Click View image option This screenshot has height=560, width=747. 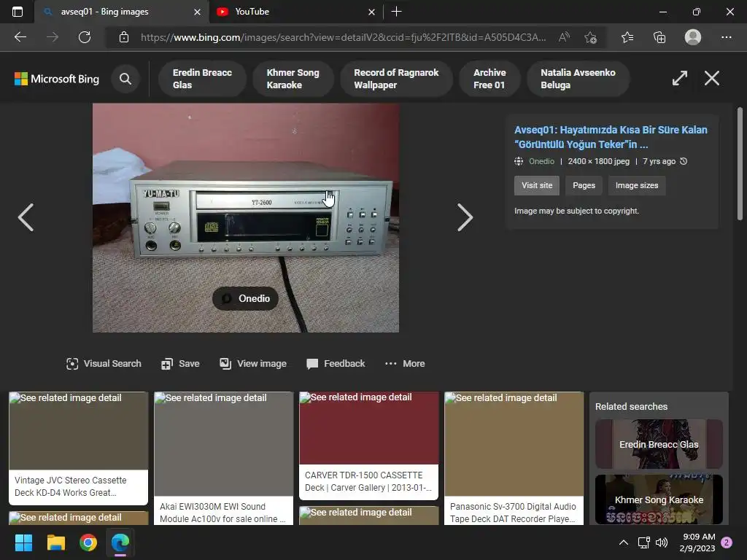click(x=253, y=364)
